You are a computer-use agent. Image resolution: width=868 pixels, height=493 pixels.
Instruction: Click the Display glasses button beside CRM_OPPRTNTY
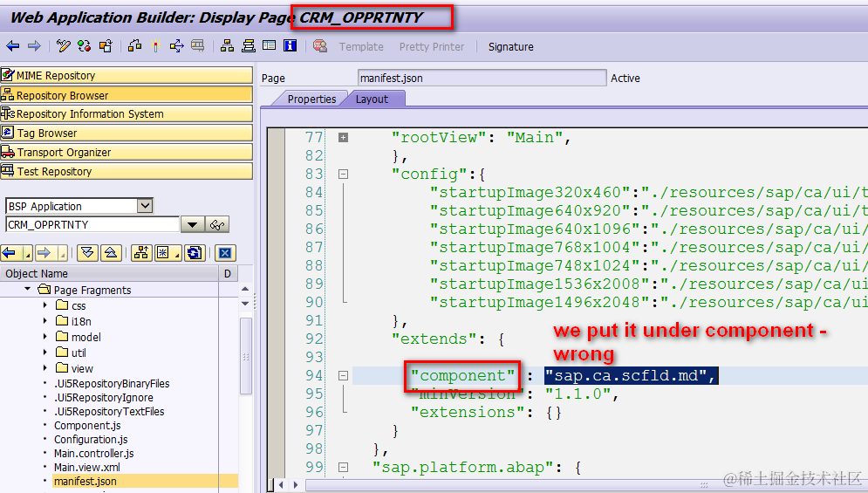coord(217,224)
